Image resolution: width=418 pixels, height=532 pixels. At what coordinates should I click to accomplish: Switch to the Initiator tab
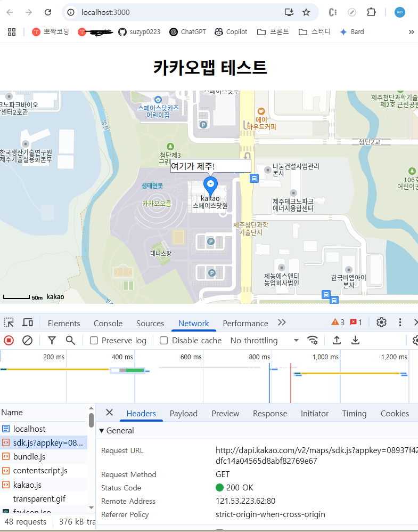(315, 414)
